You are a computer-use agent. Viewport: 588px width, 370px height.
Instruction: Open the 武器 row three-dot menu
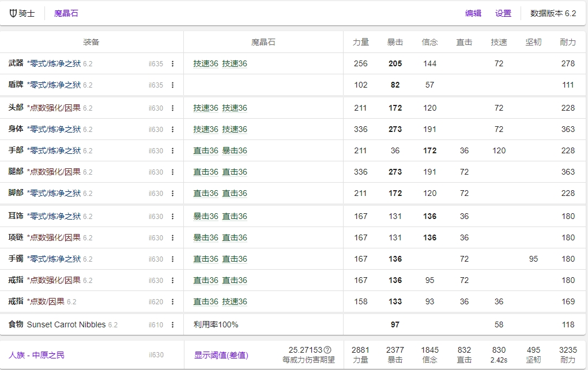pos(172,64)
